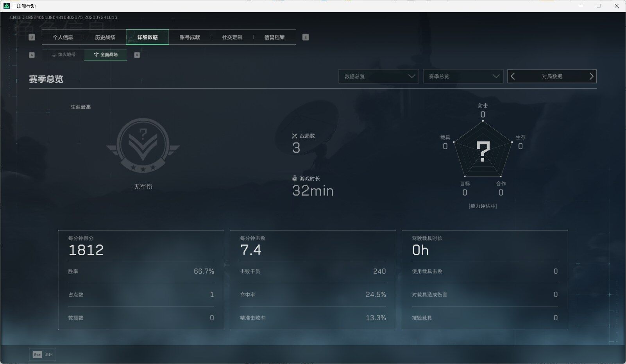The image size is (626, 364).
Task: Click the 目标 radar axis label
Action: pyautogui.click(x=465, y=184)
